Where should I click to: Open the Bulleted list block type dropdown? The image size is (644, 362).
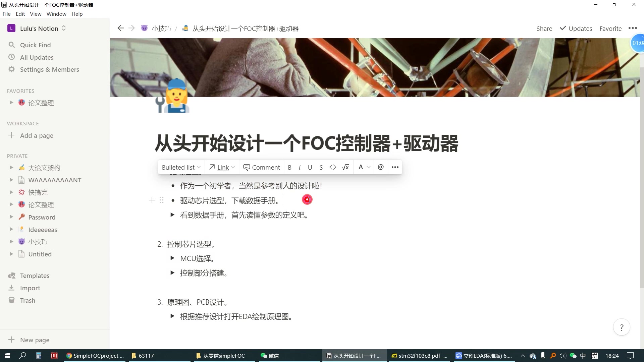tap(180, 167)
